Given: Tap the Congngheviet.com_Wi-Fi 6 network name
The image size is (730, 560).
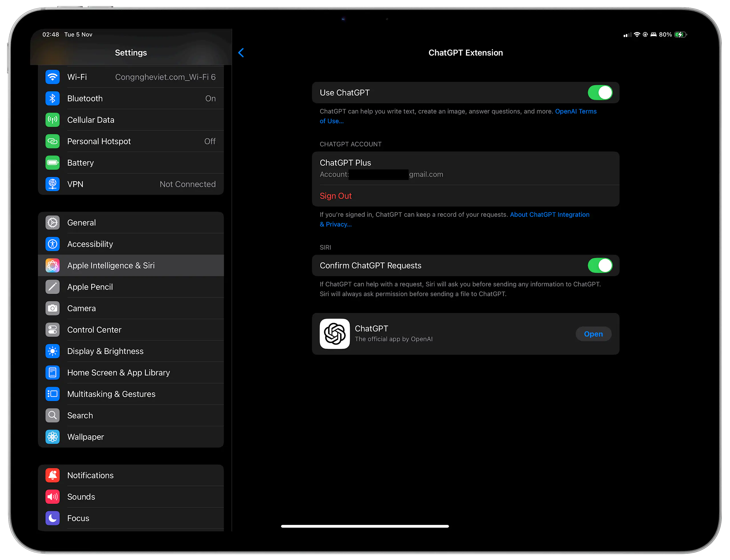Looking at the screenshot, I should (165, 77).
